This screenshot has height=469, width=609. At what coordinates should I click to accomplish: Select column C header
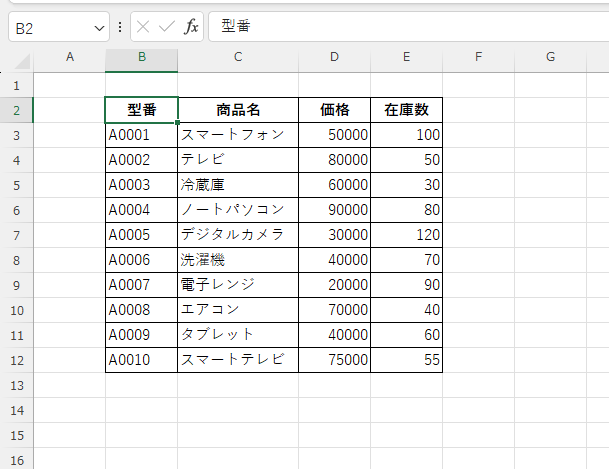point(238,57)
